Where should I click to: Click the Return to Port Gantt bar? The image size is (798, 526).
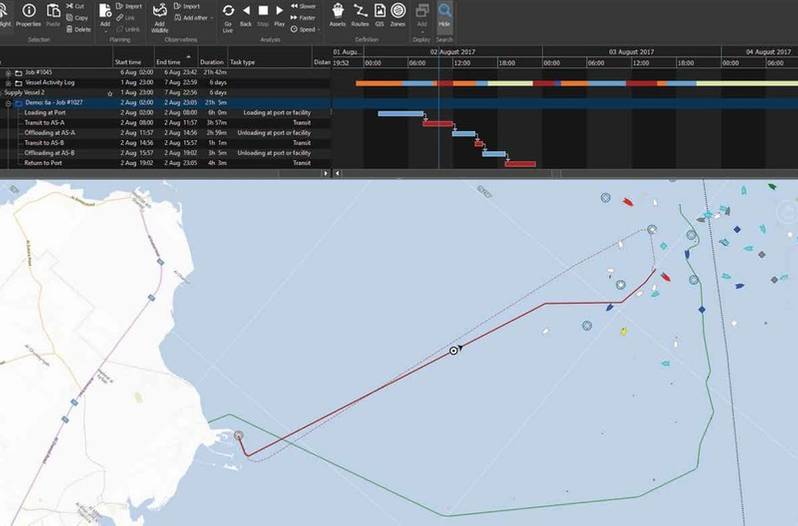520,164
